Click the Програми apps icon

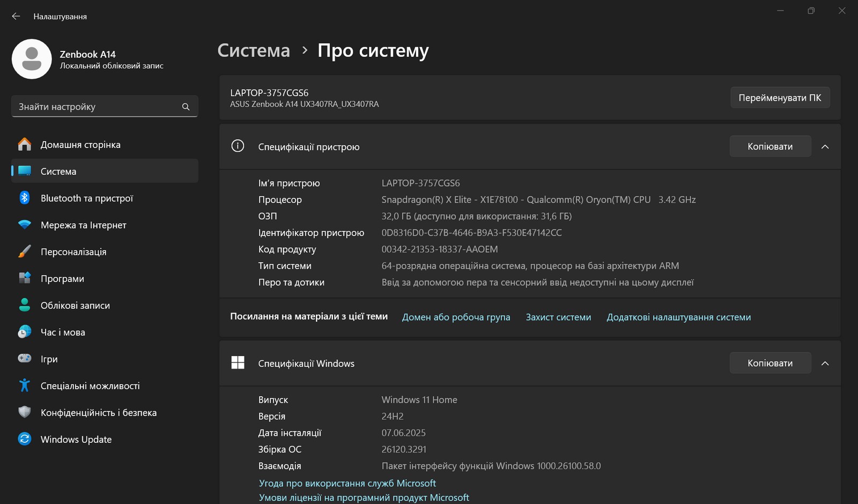pos(25,278)
